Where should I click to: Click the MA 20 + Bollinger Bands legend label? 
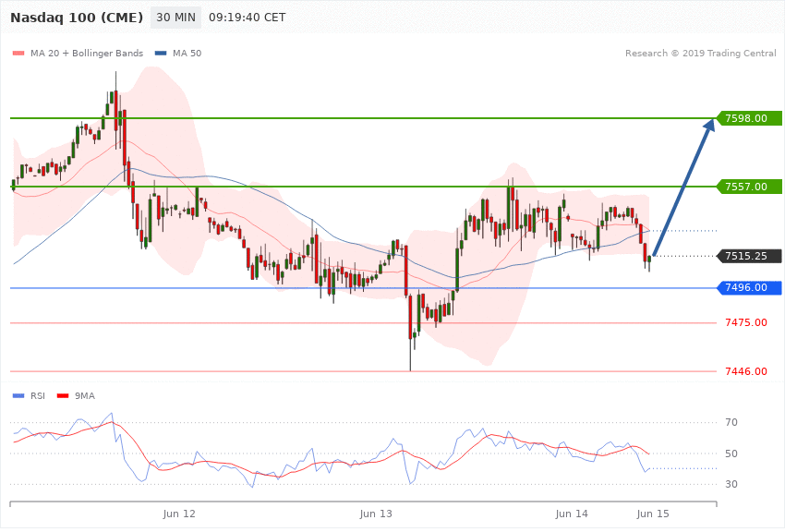87,53
